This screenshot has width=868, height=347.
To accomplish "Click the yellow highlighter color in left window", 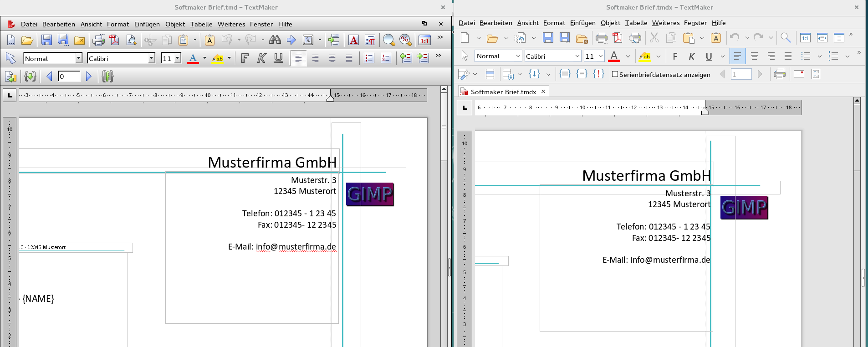I will pos(218,58).
